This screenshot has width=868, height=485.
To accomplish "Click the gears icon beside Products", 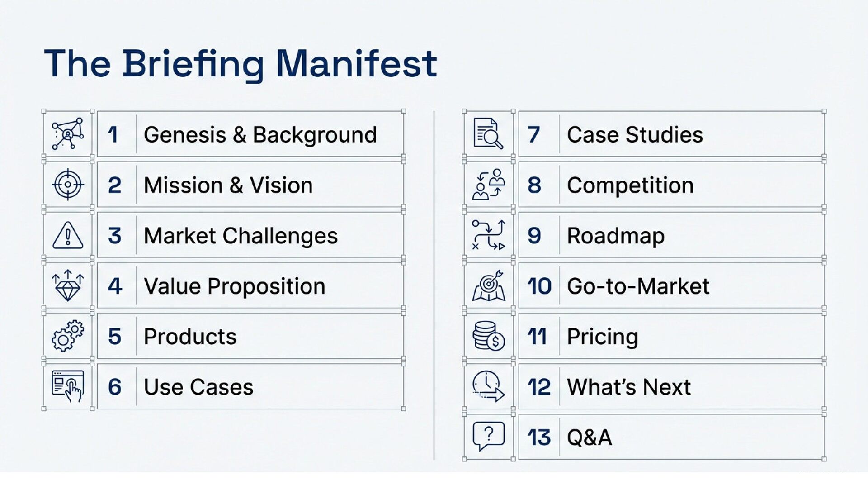I will click(x=68, y=336).
